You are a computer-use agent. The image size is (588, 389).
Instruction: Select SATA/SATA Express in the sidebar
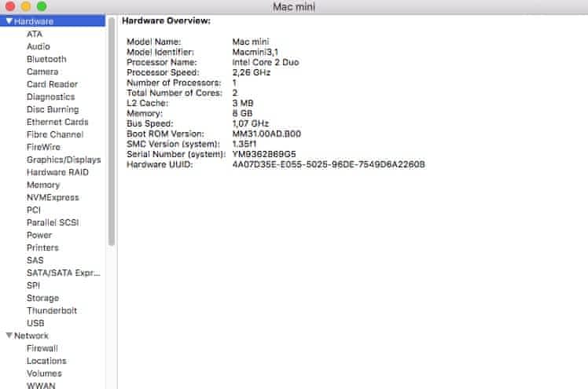point(64,273)
